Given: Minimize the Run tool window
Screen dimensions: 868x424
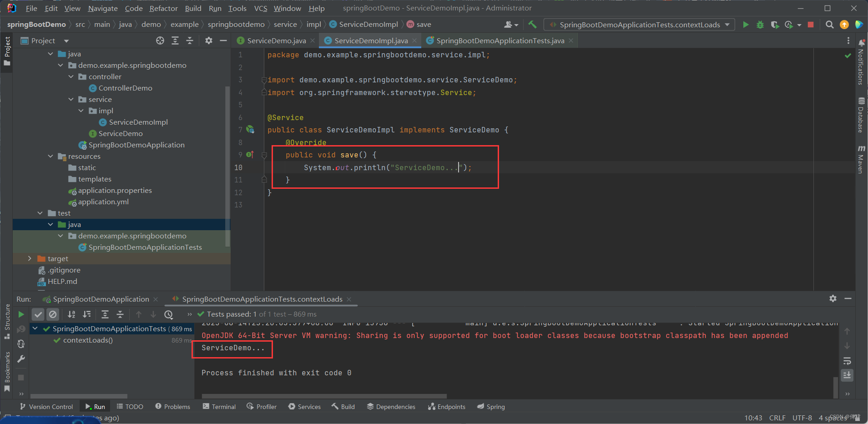Looking at the screenshot, I should (x=848, y=298).
